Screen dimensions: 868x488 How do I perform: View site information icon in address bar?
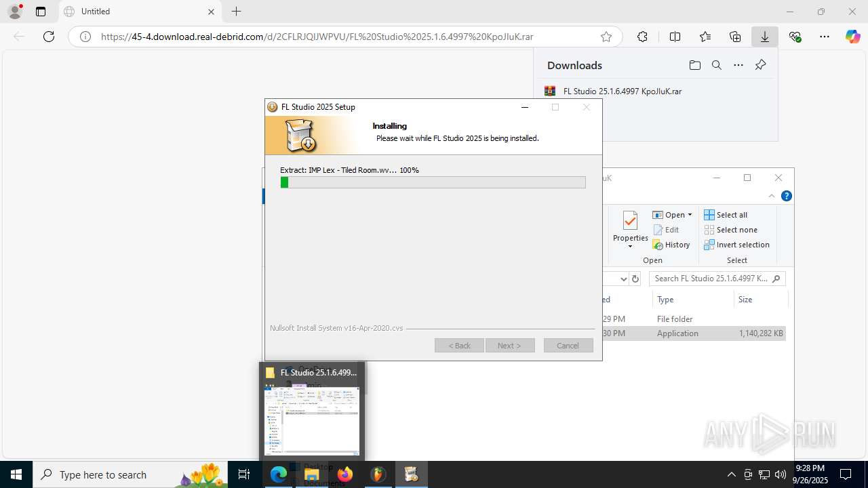tap(85, 37)
